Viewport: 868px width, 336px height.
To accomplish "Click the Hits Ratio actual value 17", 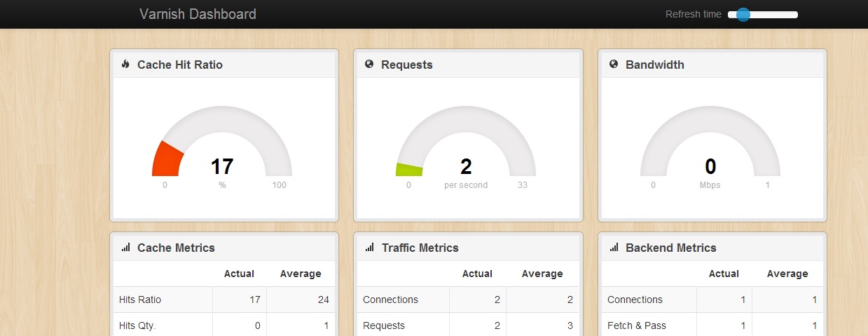I will pyautogui.click(x=254, y=300).
